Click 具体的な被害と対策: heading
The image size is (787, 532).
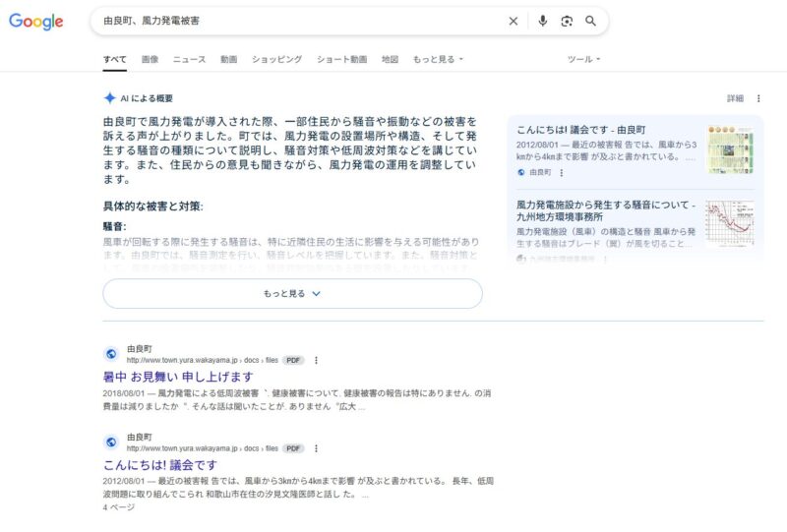[x=153, y=207]
